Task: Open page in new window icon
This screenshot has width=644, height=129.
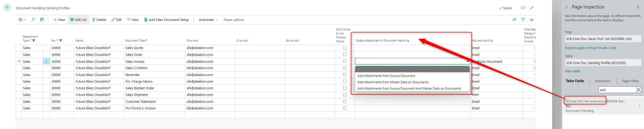Action: (523, 8)
